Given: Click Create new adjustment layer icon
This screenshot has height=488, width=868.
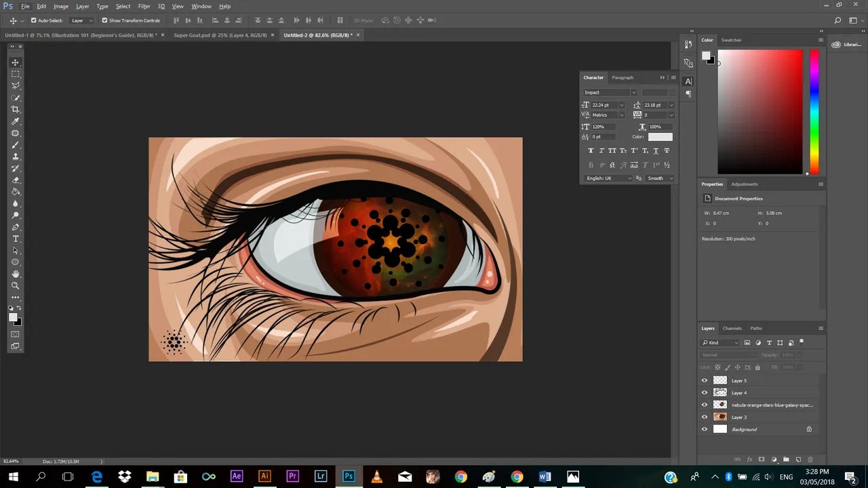Looking at the screenshot, I should 774,460.
